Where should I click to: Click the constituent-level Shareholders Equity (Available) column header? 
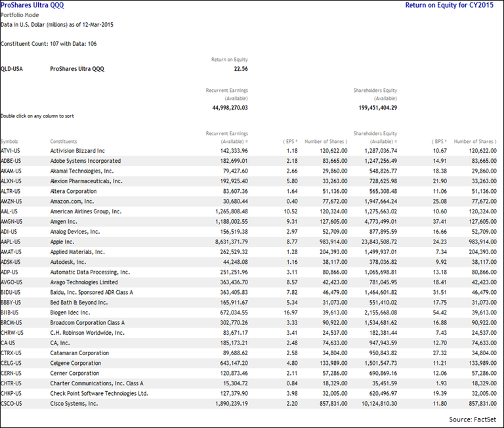[x=375, y=137]
